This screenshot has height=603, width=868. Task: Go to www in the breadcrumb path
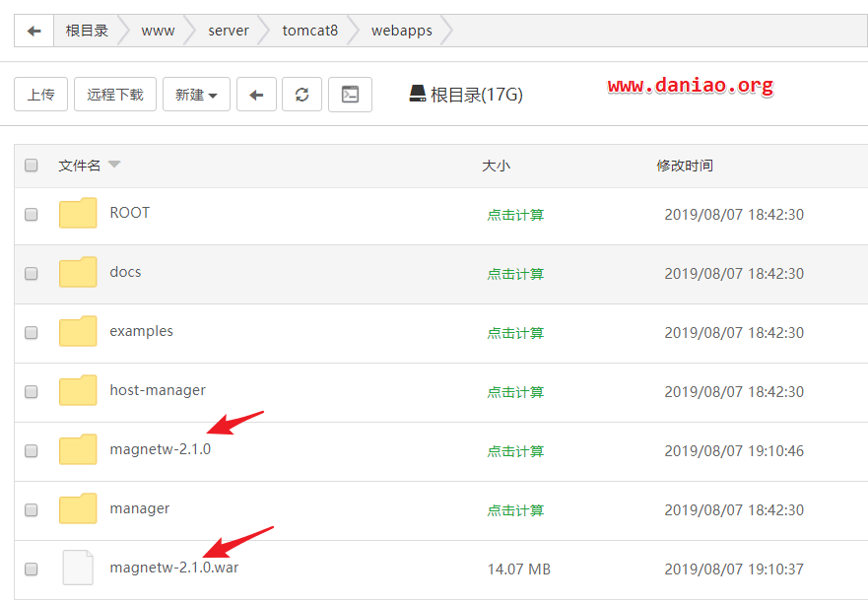pyautogui.click(x=158, y=31)
